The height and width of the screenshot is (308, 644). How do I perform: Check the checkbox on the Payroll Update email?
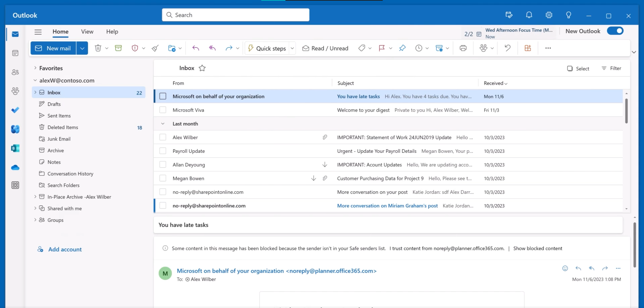pyautogui.click(x=163, y=151)
